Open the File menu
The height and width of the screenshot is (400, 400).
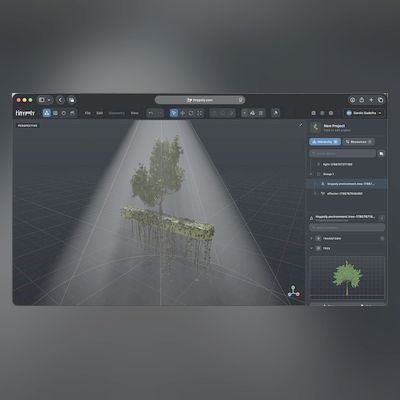click(x=88, y=113)
